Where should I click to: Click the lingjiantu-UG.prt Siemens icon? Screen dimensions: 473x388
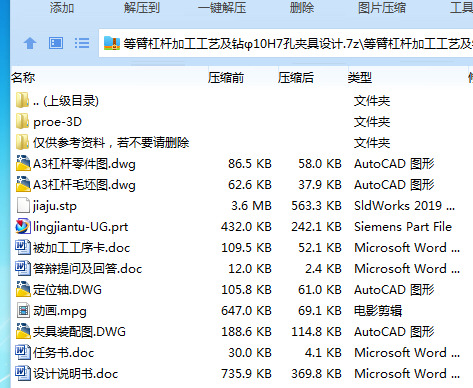point(23,226)
